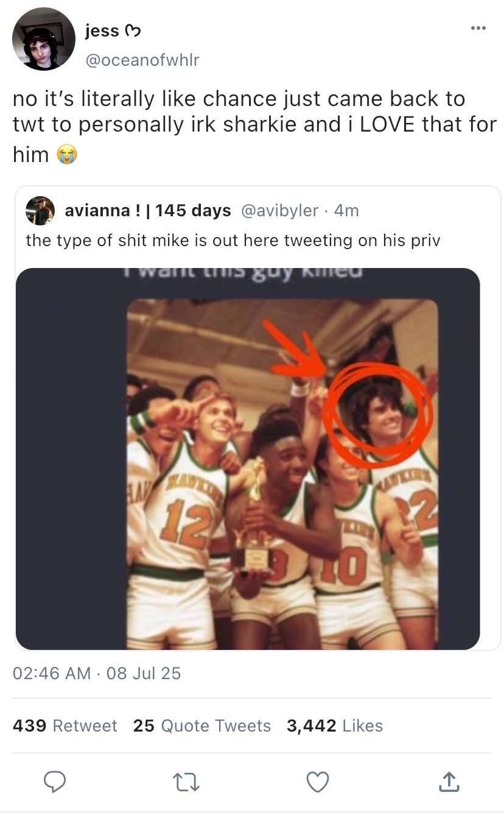Viewport: 504px width, 815px height.
Task: Click the retweet arrows icon
Action: [186, 780]
